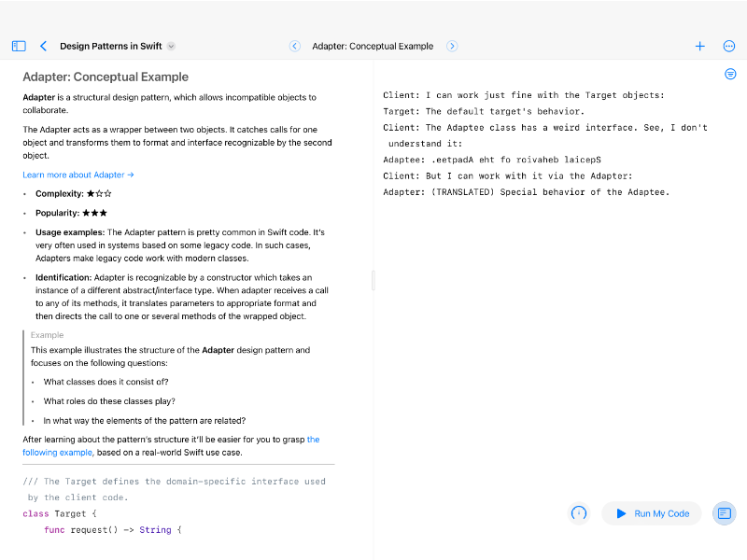Click the Adapter (TRANSLATED) console output line
This screenshot has width=747, height=560.
[x=527, y=192]
